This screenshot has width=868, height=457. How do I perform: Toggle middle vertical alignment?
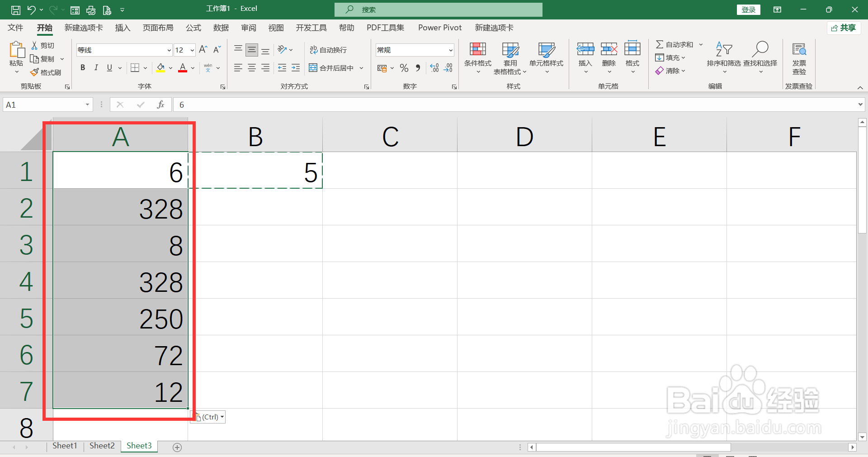(x=252, y=49)
